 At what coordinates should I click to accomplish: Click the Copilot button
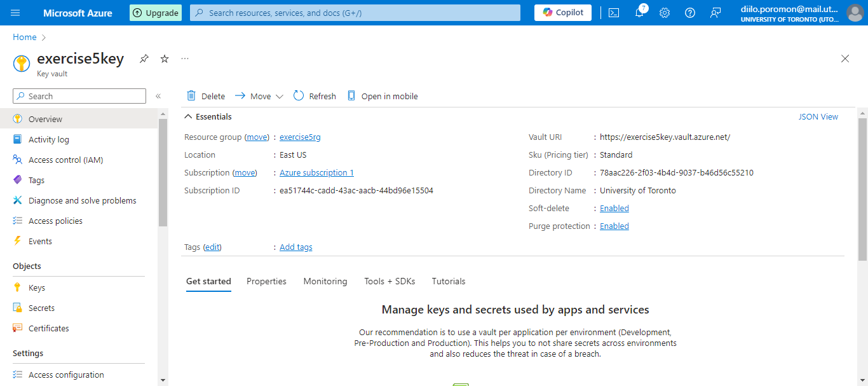pos(563,13)
